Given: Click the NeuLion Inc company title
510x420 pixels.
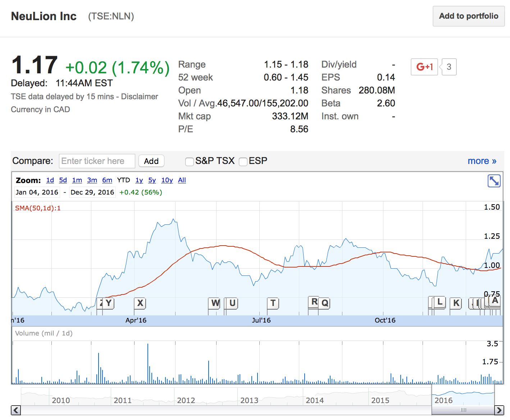Looking at the screenshot, I should click(x=44, y=16).
